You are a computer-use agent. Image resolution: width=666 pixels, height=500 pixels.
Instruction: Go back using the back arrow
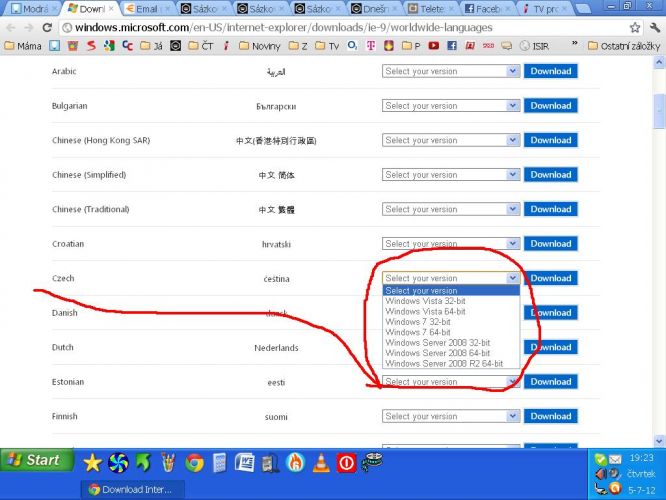pyautogui.click(x=11, y=28)
